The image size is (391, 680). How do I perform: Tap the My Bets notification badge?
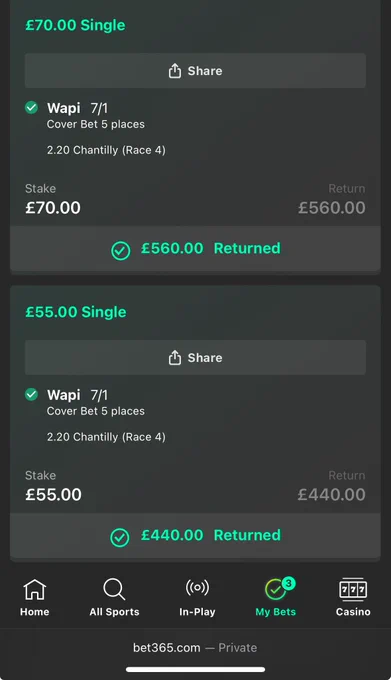[x=289, y=583]
